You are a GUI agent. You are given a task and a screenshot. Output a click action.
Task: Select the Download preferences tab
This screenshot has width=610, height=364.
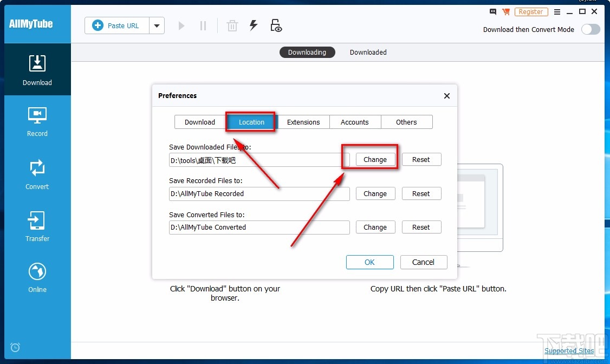click(200, 122)
